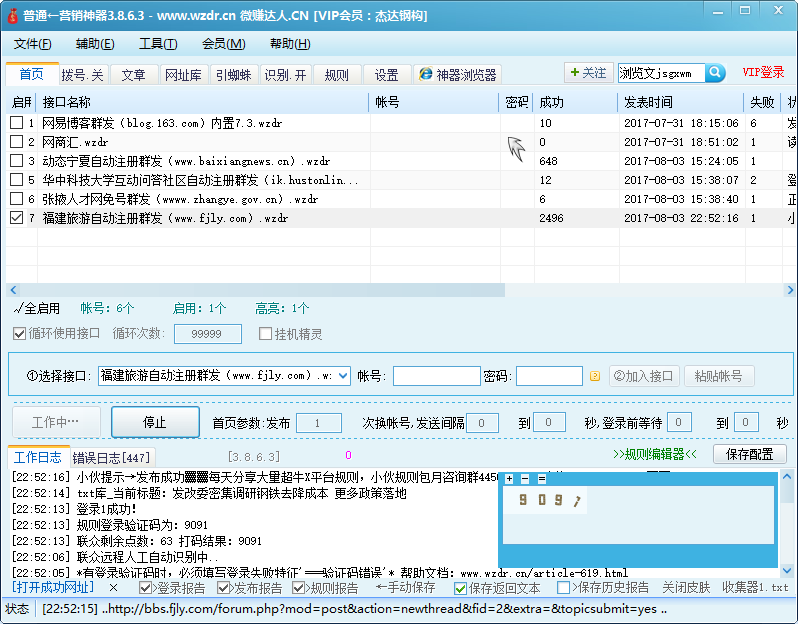Screen dimensions: 798x624
Task: Click the 帐号 input field
Action: coord(435,376)
